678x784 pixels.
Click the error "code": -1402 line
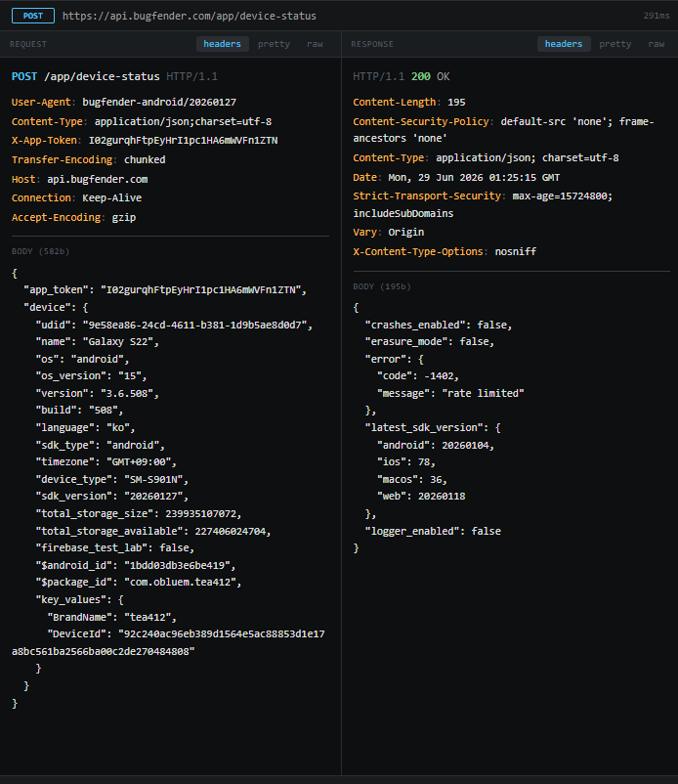[418, 376]
